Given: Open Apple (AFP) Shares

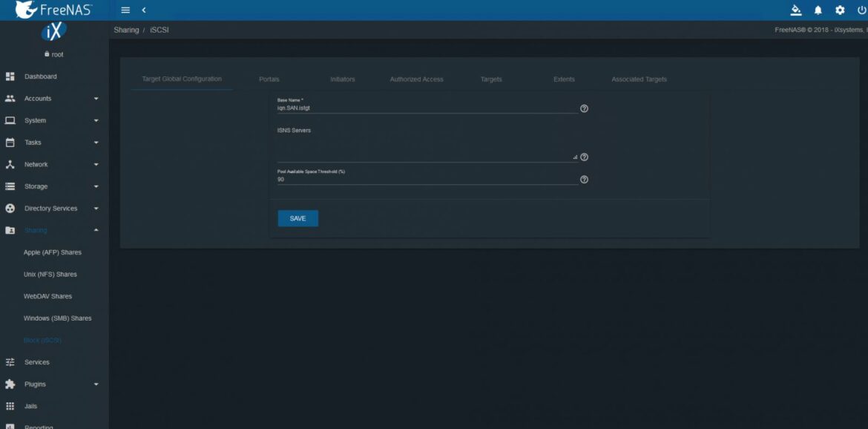Looking at the screenshot, I should pos(52,252).
